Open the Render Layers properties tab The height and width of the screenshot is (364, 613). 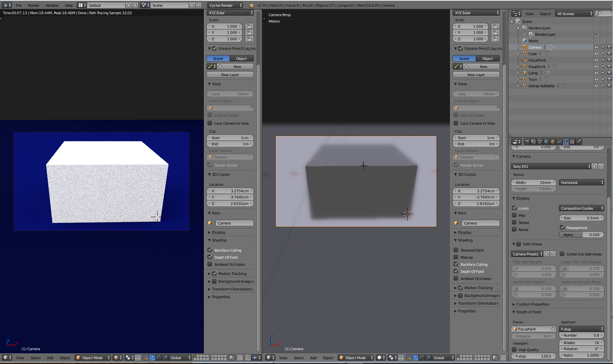(x=533, y=142)
